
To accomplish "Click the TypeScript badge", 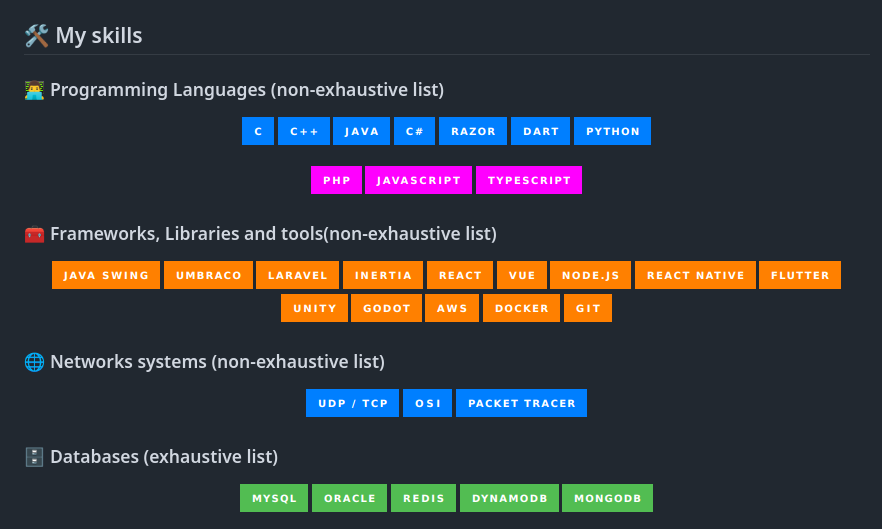I will point(529,180).
